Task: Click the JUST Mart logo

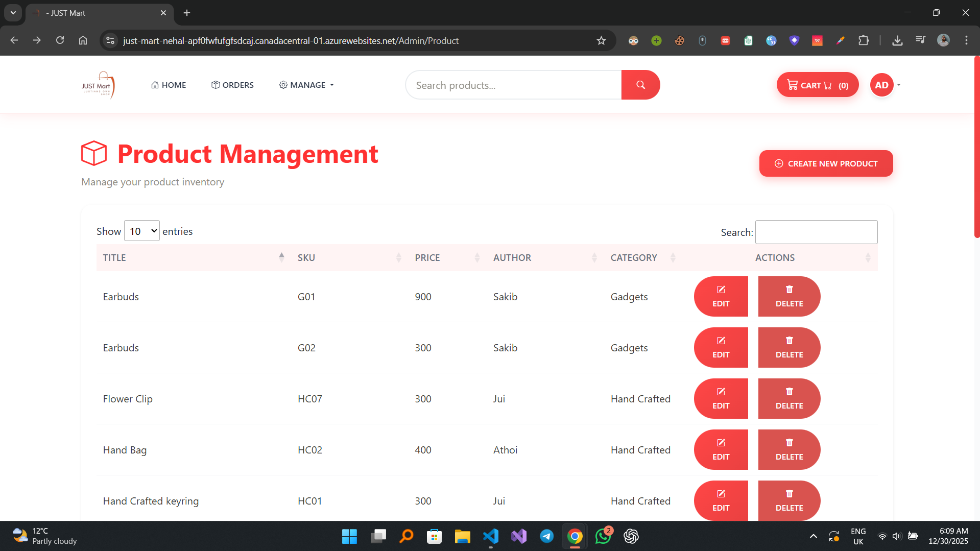Action: point(98,85)
